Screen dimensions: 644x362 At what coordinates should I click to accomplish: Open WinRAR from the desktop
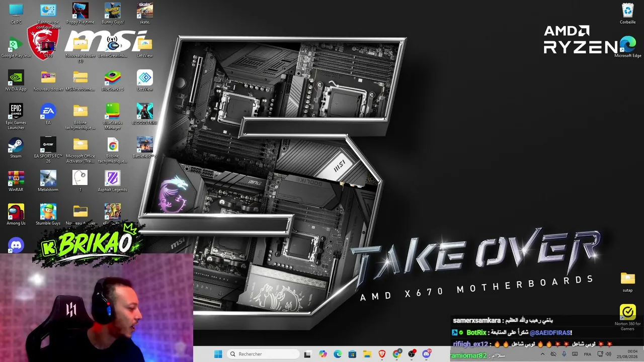[16, 182]
